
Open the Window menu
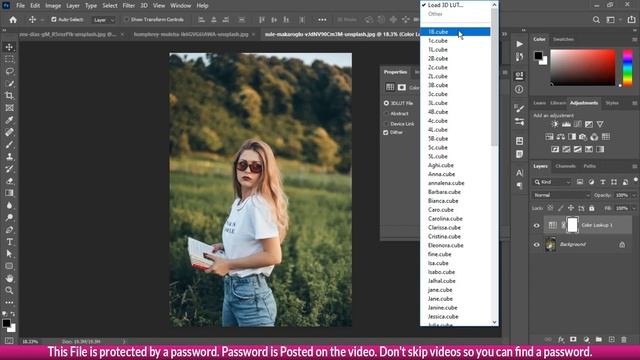pos(180,6)
